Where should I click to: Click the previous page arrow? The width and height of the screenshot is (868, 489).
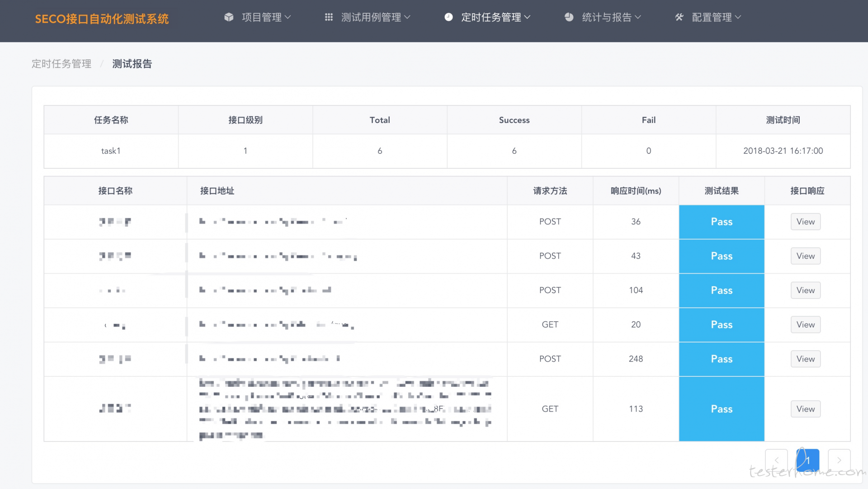coord(776,460)
